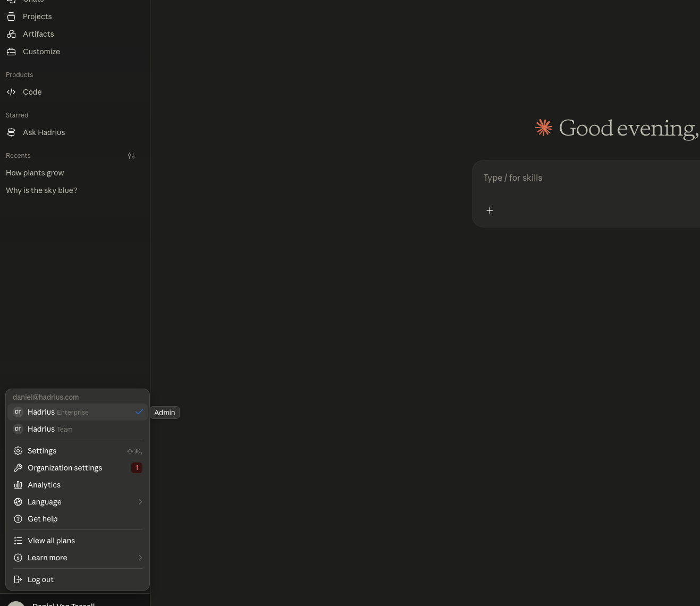Click the plus attachment icon
Viewport: 700px width, 606px height.
[490, 211]
